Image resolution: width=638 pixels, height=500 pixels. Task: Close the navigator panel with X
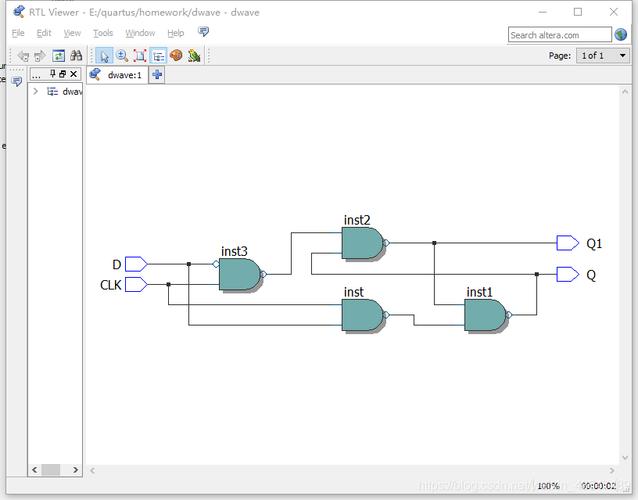pyautogui.click(x=73, y=74)
